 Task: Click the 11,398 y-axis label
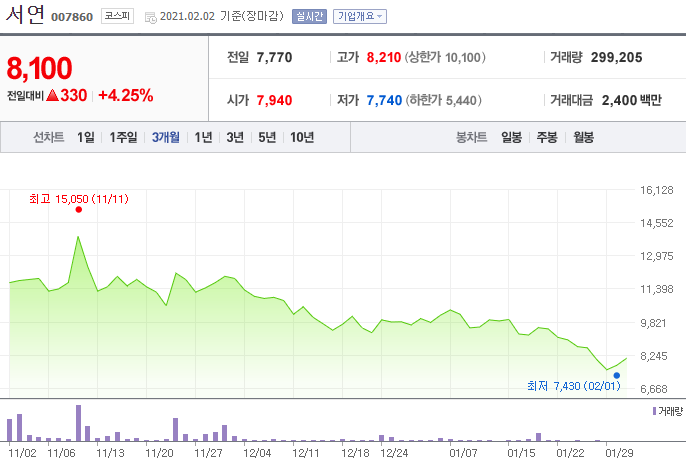[657, 289]
